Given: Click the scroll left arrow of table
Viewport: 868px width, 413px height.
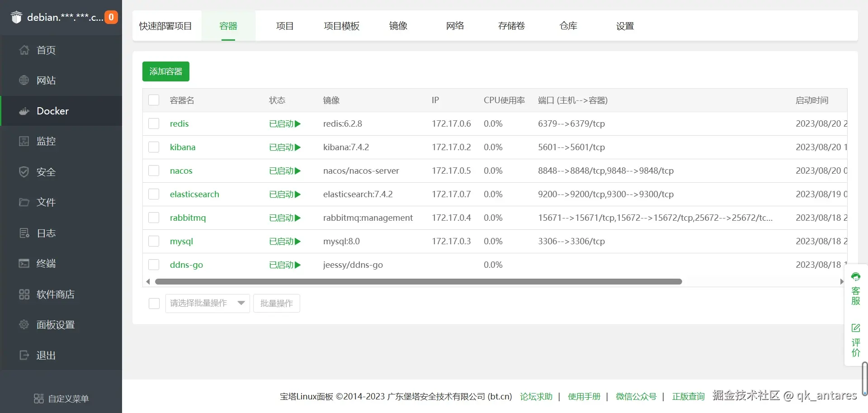Looking at the screenshot, I should coord(148,282).
